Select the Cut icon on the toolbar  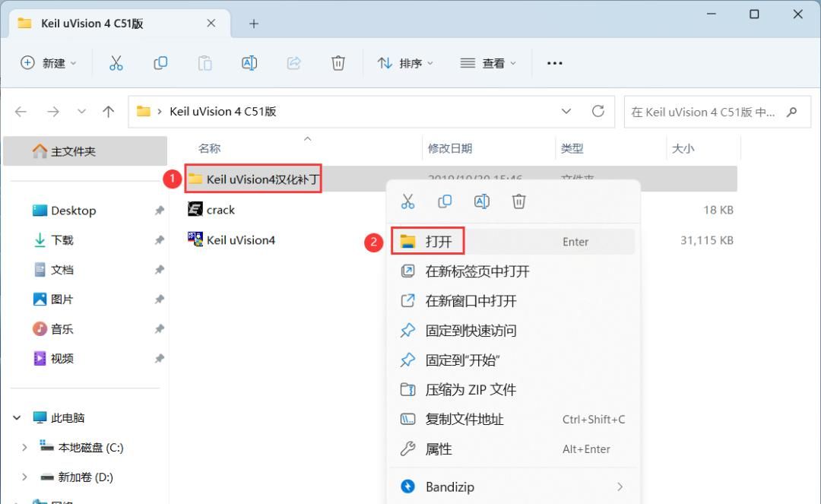point(116,63)
